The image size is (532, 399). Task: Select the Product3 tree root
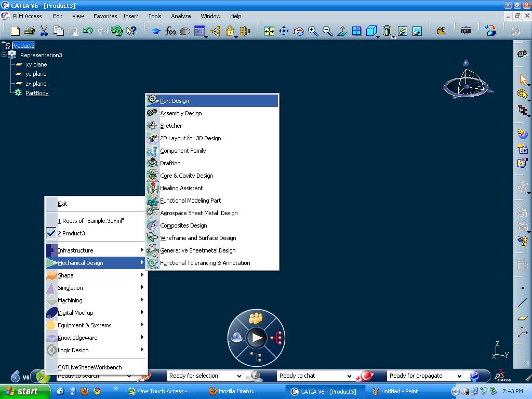pos(23,46)
